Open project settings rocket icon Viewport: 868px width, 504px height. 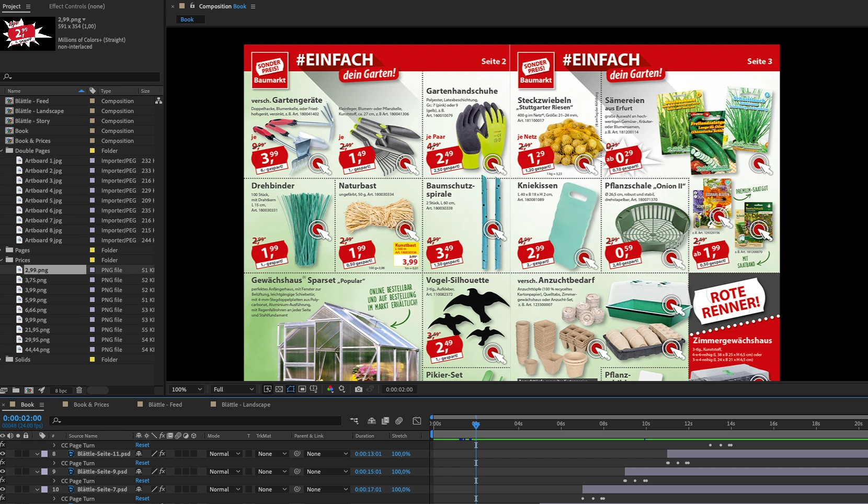coord(42,390)
